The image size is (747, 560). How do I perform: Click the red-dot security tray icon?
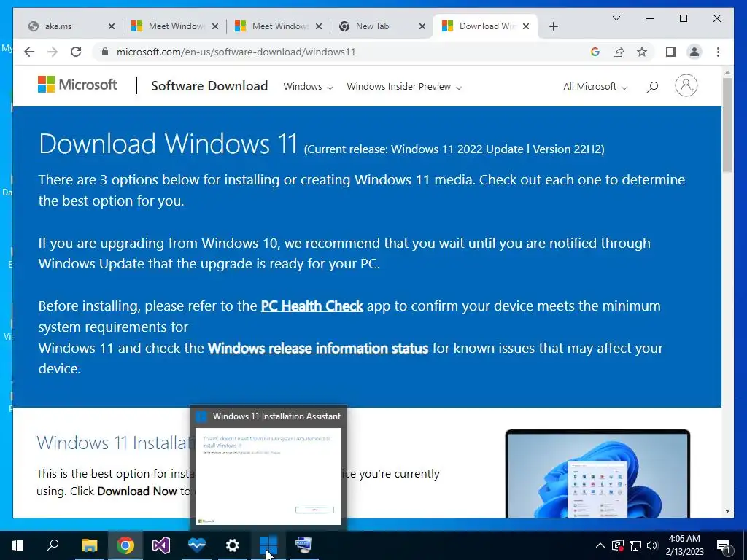(618, 545)
